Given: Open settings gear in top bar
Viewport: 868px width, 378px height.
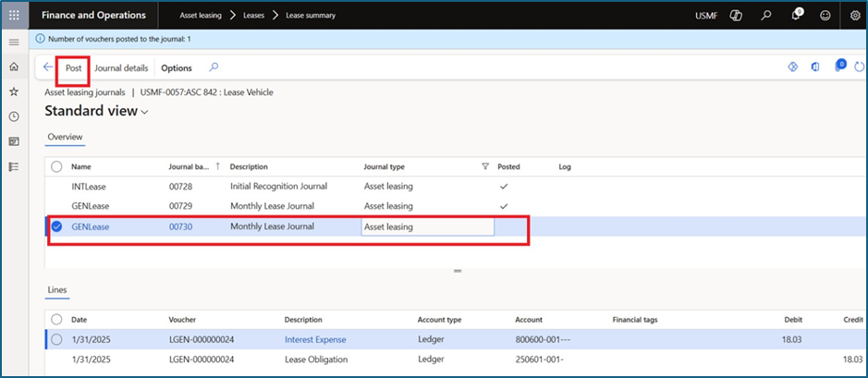Looking at the screenshot, I should (854, 16).
